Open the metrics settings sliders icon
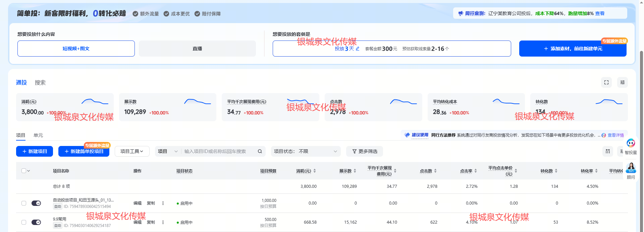The height and width of the screenshot is (232, 644). pyautogui.click(x=623, y=82)
